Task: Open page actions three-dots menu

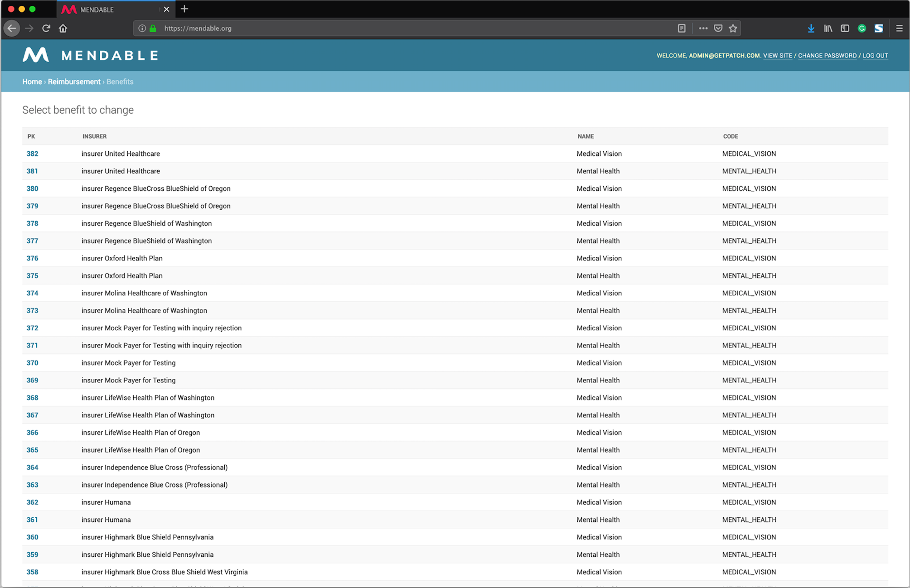Action: pyautogui.click(x=703, y=28)
